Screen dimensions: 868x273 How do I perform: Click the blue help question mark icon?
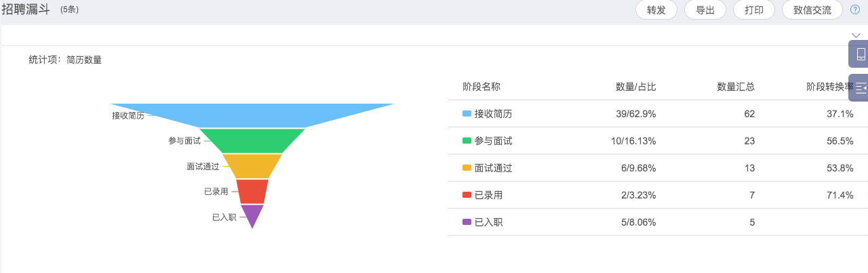pos(855,9)
